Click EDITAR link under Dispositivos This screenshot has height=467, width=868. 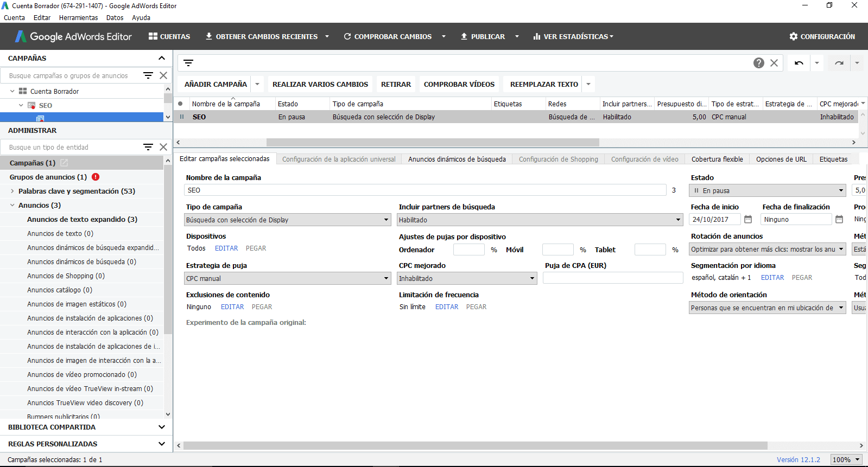226,248
